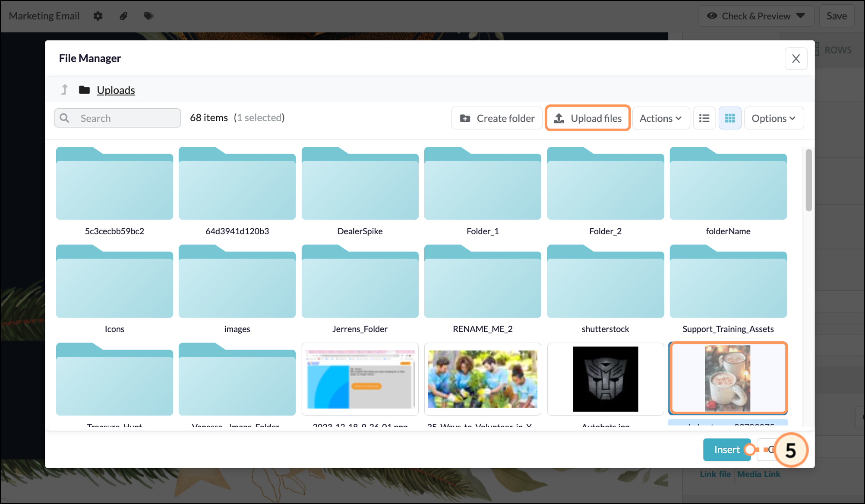865x504 pixels.
Task: Select the screenshot png thumbnail
Action: click(360, 379)
